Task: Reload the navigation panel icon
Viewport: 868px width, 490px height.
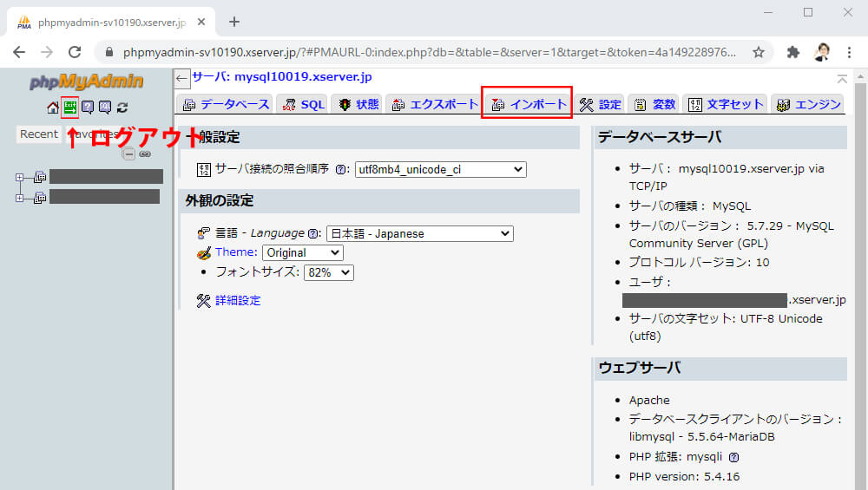Action: click(122, 108)
